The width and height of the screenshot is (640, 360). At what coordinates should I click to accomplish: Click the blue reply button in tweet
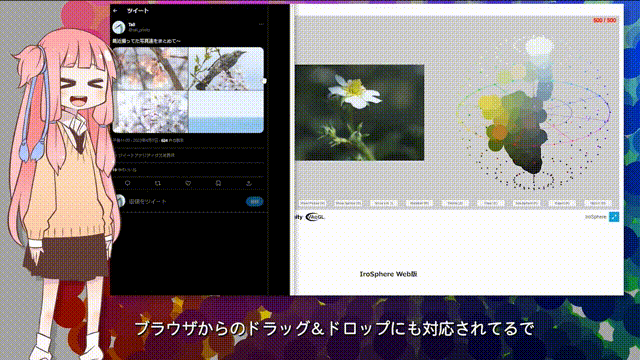[255, 201]
